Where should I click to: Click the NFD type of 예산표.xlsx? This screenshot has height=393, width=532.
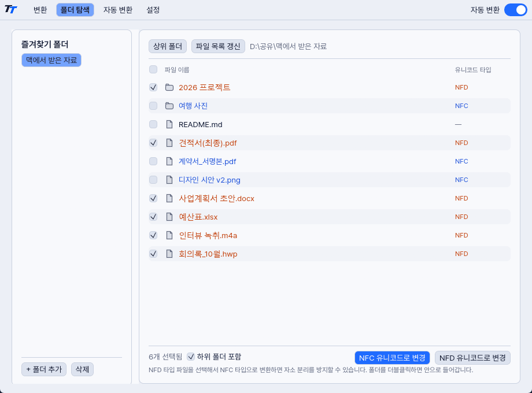(461, 217)
